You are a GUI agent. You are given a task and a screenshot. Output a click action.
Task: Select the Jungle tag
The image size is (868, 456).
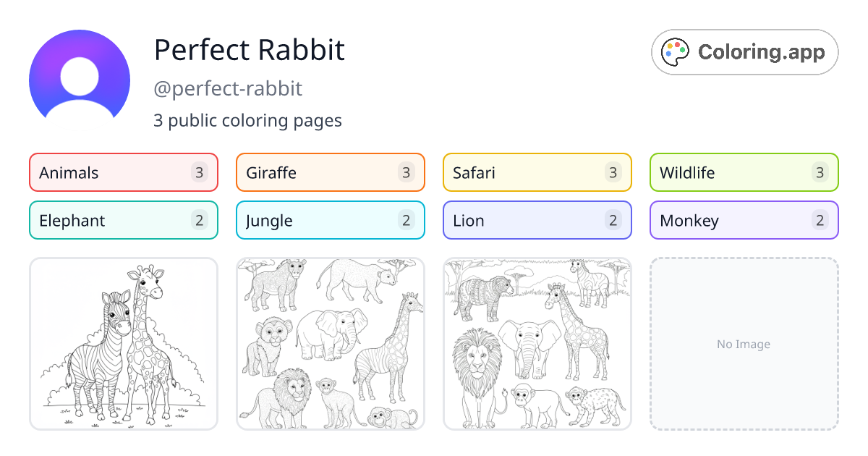tap(330, 220)
